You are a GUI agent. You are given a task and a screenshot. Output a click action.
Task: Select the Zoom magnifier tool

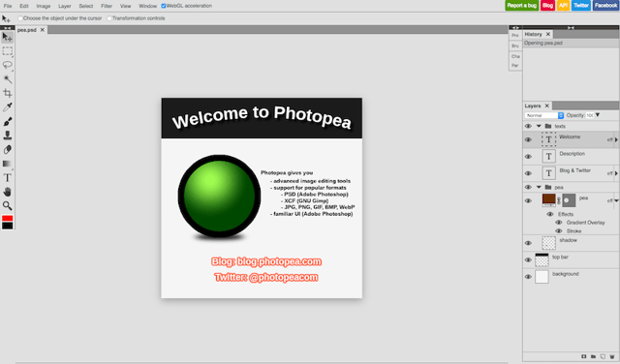pyautogui.click(x=8, y=205)
